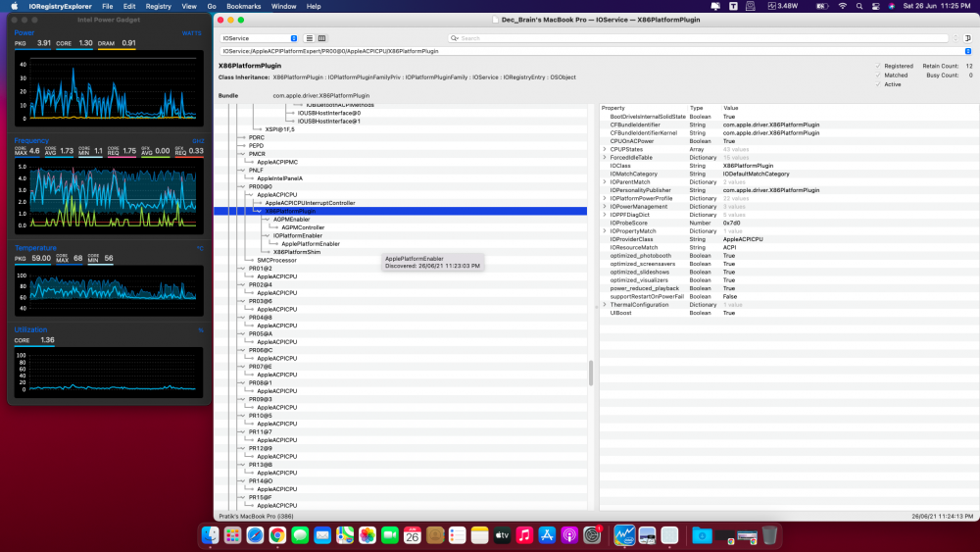Toggle the Registered checkbox
This screenshot has width=980, height=552.
pos(878,66)
